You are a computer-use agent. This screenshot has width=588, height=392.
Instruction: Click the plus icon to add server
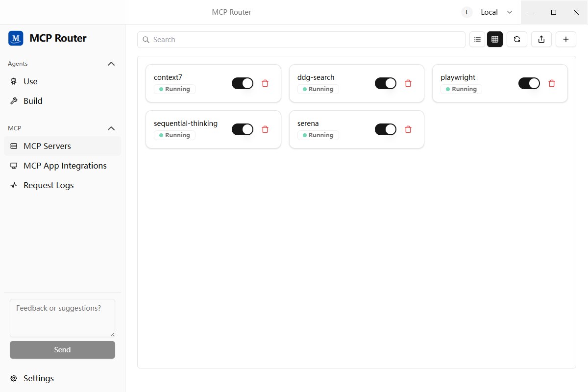click(x=566, y=40)
